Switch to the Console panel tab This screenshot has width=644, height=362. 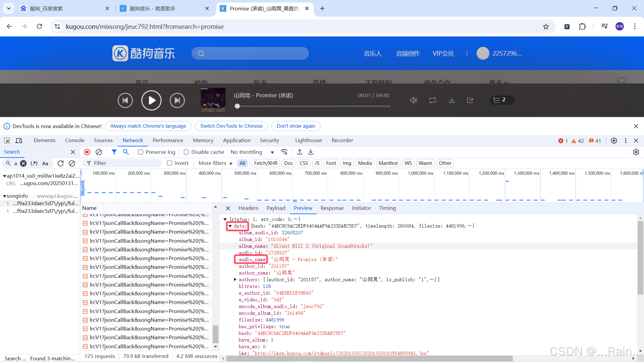point(74,140)
